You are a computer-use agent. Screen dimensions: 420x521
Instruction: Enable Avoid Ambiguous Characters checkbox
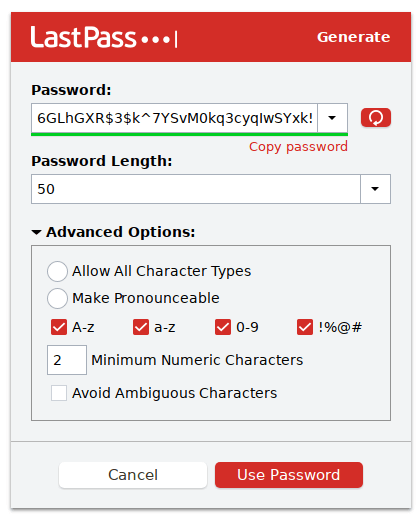[x=59, y=393]
